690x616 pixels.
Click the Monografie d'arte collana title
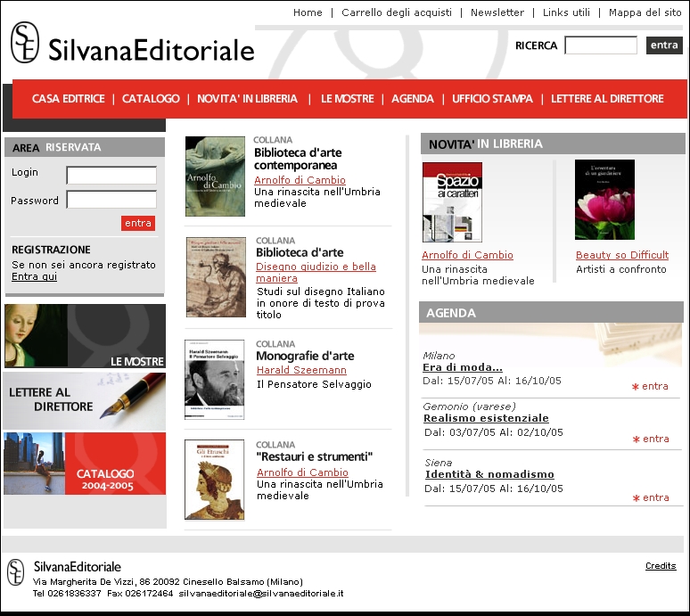305,356
